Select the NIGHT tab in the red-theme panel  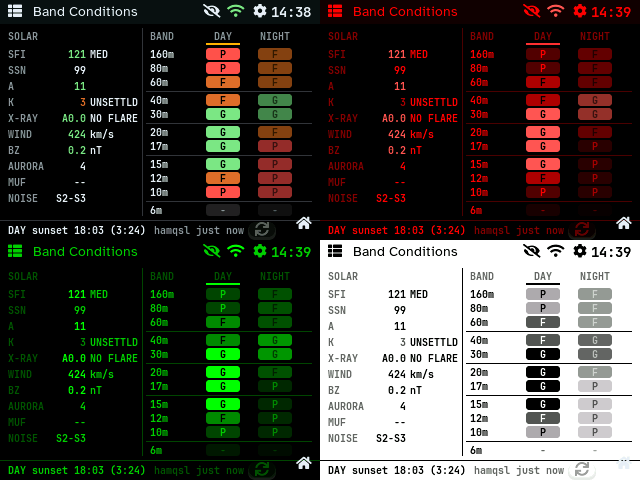coord(595,37)
